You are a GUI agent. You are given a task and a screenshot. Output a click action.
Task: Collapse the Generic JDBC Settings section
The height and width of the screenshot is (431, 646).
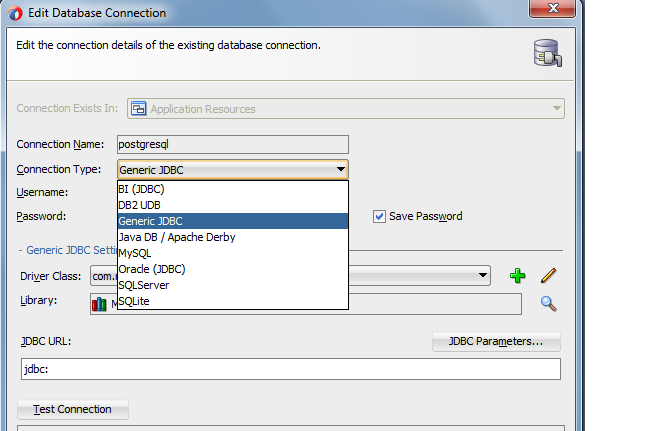20,251
